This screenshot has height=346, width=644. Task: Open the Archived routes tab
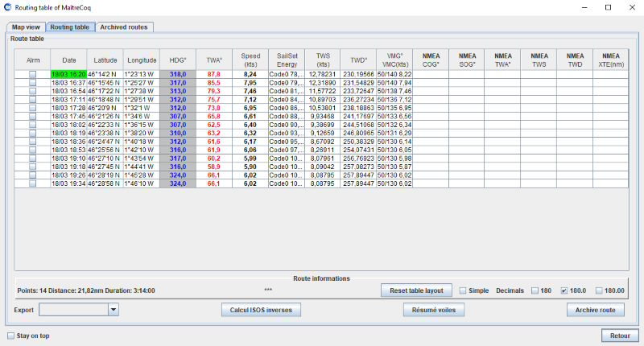pos(124,27)
